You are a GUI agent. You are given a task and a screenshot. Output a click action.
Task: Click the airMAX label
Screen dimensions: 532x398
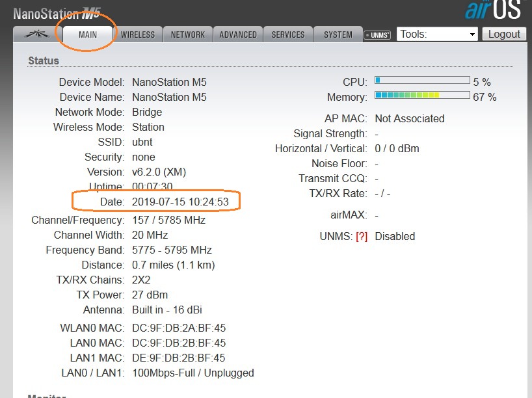(x=349, y=215)
